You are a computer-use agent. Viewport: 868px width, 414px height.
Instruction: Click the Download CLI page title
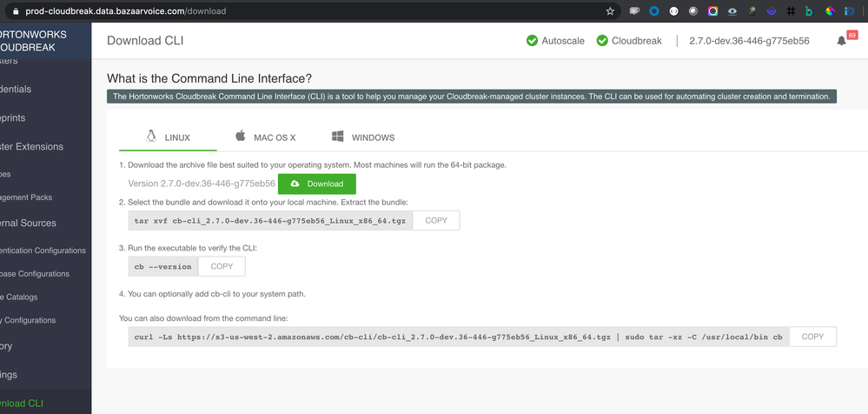(145, 41)
